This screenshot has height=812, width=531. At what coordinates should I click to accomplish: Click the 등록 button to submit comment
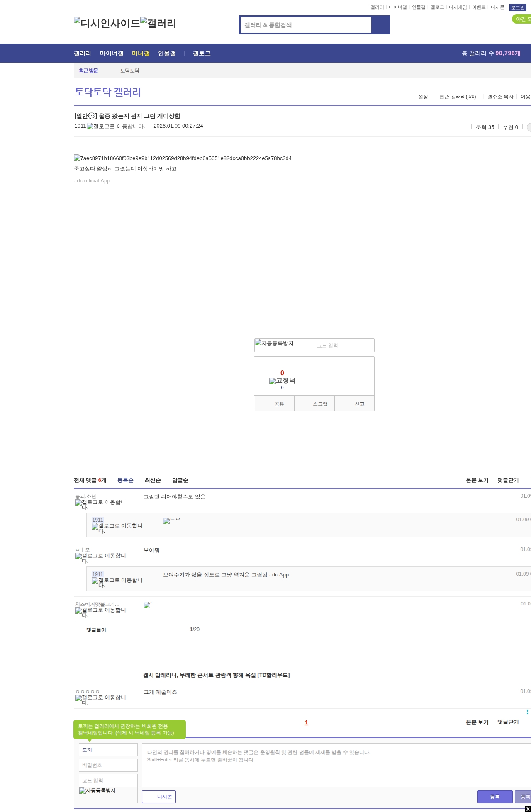(494, 797)
